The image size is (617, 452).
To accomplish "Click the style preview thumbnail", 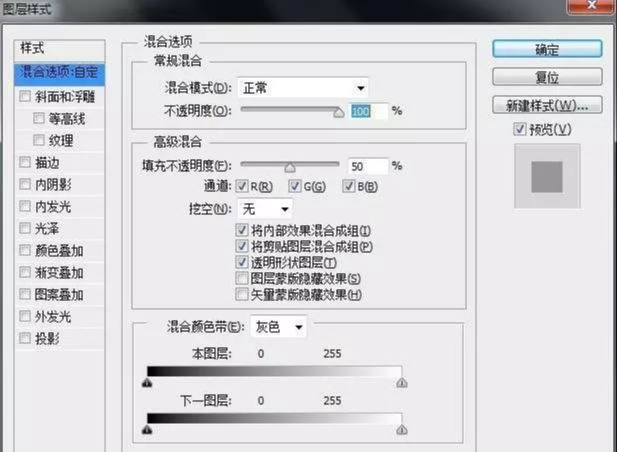I will (x=547, y=176).
